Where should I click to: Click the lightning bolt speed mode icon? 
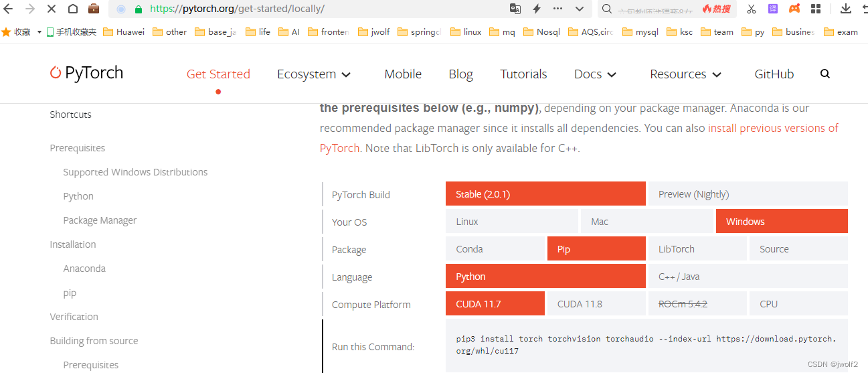click(537, 9)
